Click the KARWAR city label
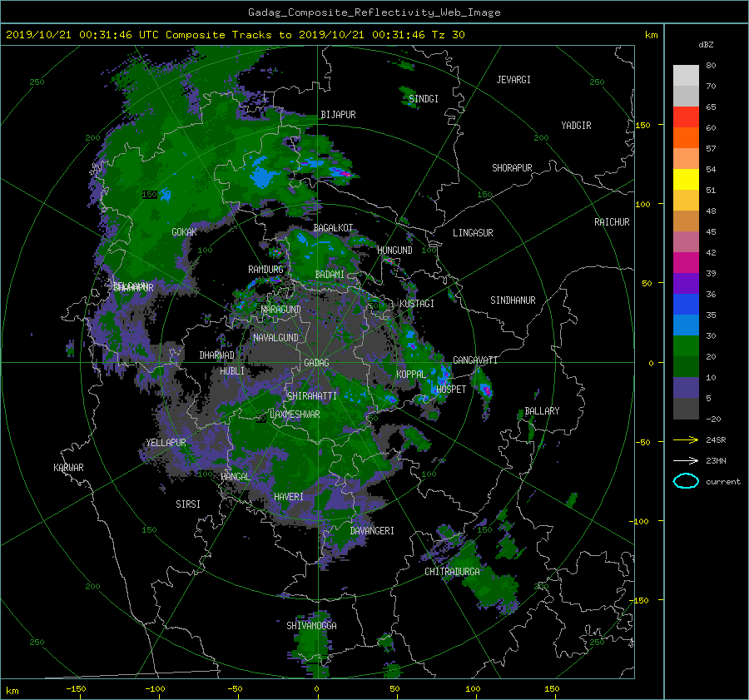The width and height of the screenshot is (749, 700). (68, 468)
